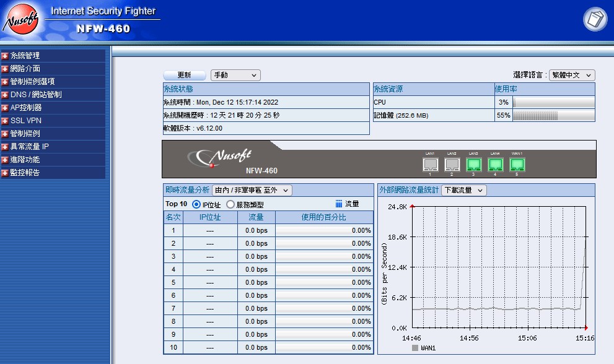Viewport: 614px width, 364px height.
Task: Click the LAN1 port icon
Action: pyautogui.click(x=430, y=165)
